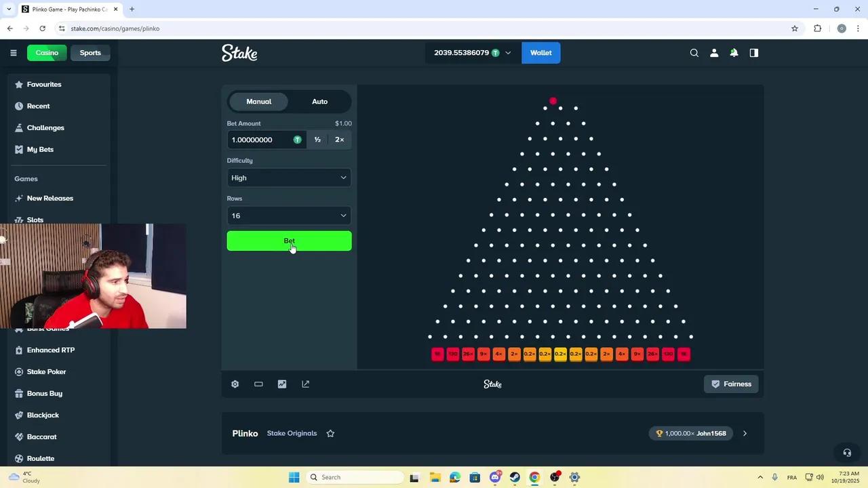Open the site search magnifier
The image size is (868, 488).
pos(694,53)
